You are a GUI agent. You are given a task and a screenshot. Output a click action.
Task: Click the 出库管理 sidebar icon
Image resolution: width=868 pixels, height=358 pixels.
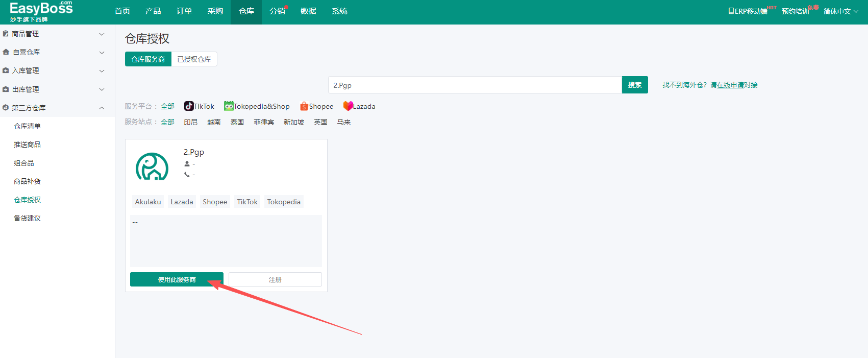6,89
